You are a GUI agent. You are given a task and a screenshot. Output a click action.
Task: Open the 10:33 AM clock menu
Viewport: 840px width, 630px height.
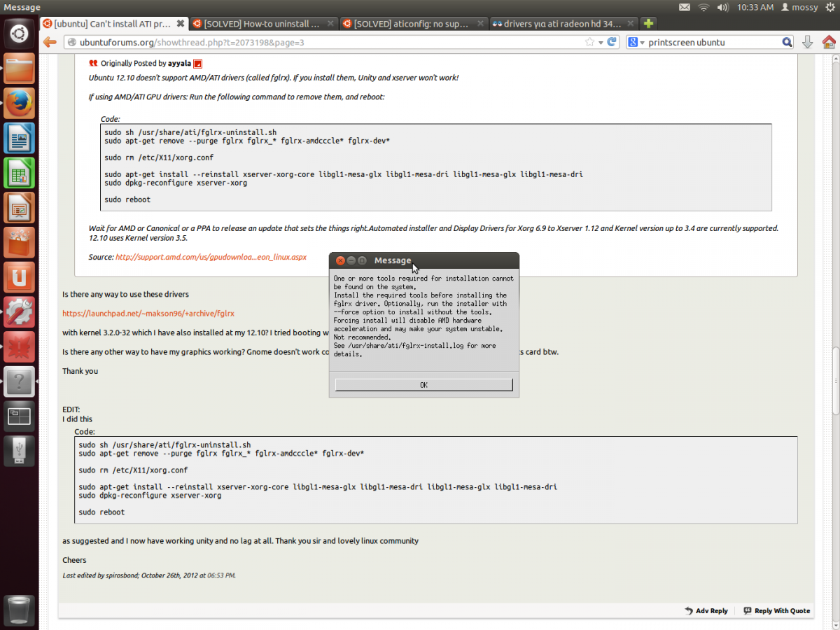(755, 7)
